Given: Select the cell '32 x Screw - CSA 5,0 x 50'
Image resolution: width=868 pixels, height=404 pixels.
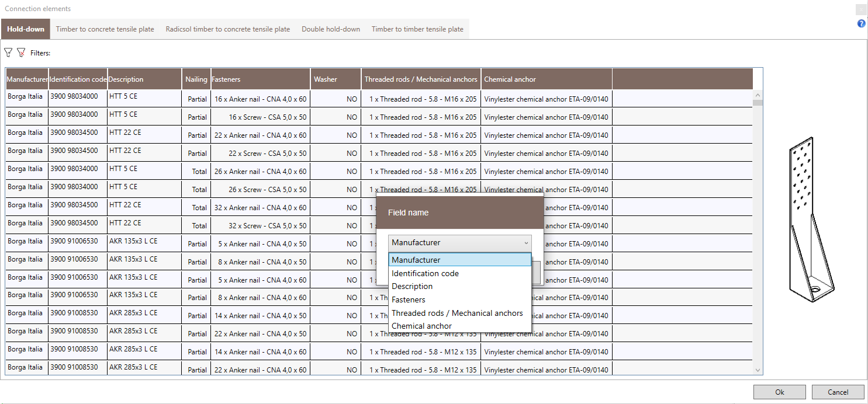Looking at the screenshot, I should 261,225.
